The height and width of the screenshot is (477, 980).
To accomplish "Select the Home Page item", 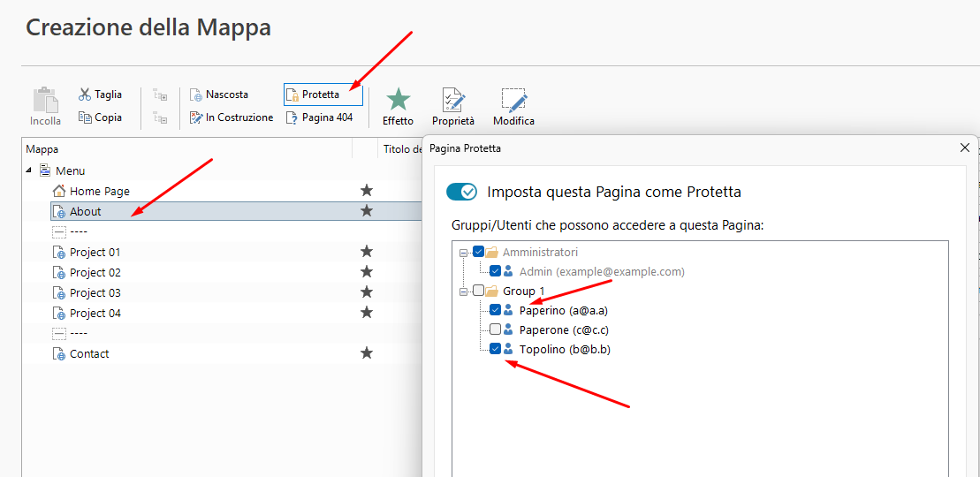I will click(x=99, y=191).
